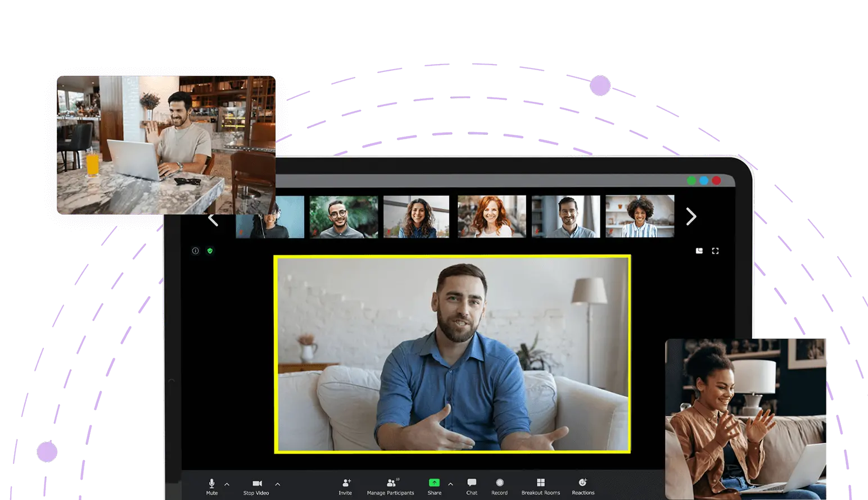
Task: Expand video options arrow beside Stop Video
Action: [x=278, y=484]
